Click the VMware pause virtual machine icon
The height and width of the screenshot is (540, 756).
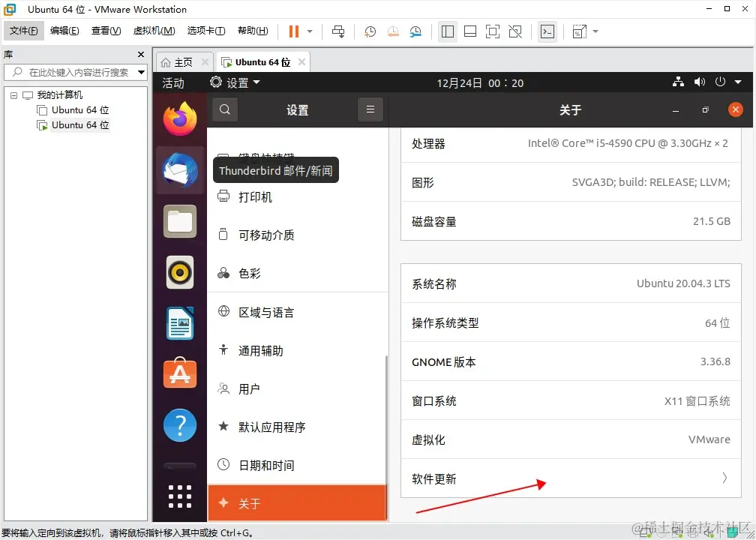coord(294,31)
